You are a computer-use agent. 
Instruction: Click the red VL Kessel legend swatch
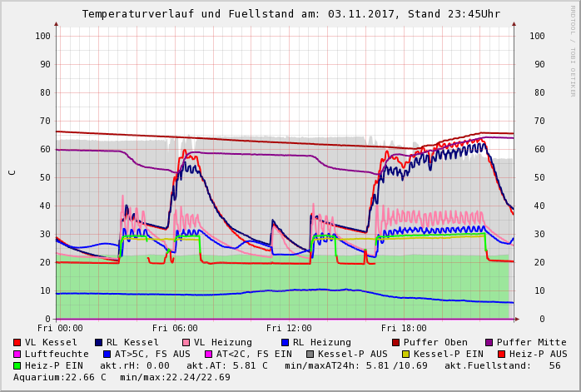pos(17,342)
